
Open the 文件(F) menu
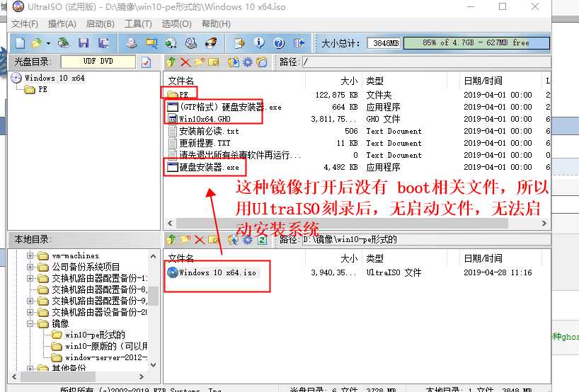(24, 24)
